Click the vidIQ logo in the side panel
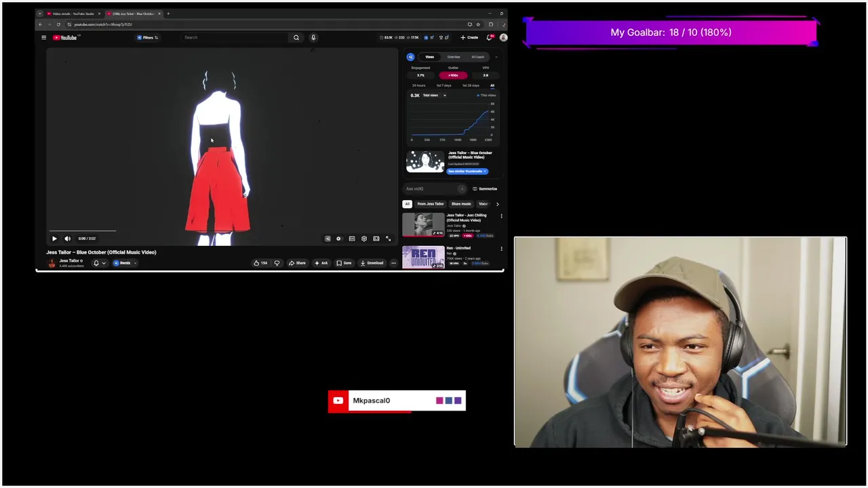This screenshot has height=488, width=868. click(x=410, y=57)
